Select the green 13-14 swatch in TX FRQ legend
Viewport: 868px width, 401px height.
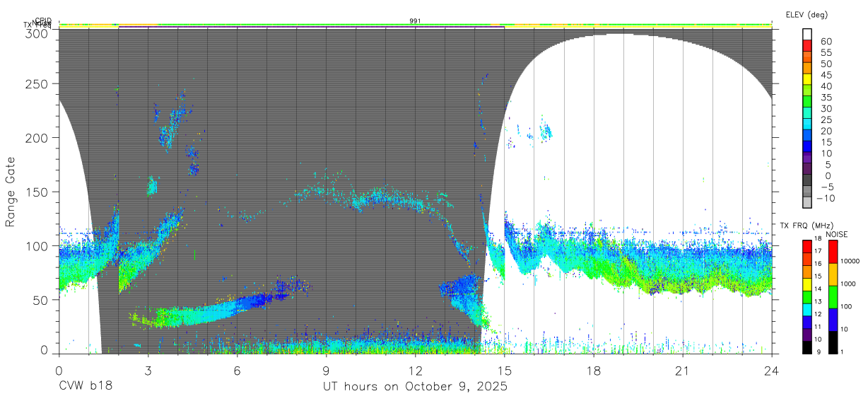click(x=807, y=297)
